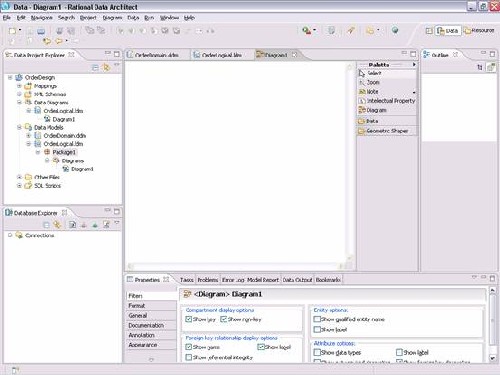The height and width of the screenshot is (375, 500).
Task: Click Collapse All in Data Project Explorer
Action: pos(95,68)
